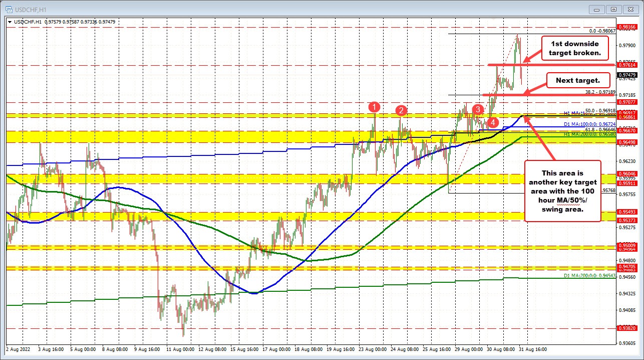
Task: Select the red circled marker 2
Action: [401, 111]
